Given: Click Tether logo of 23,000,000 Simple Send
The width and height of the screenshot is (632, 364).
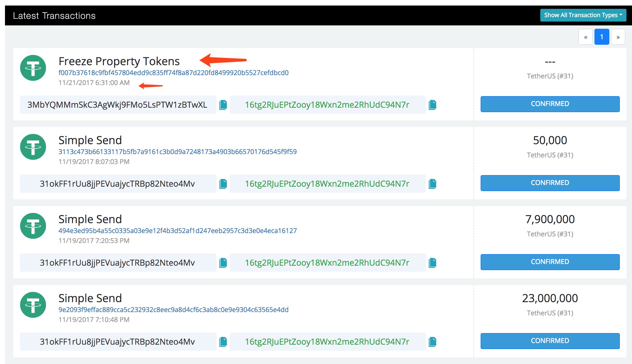Looking at the screenshot, I should click(x=33, y=305).
